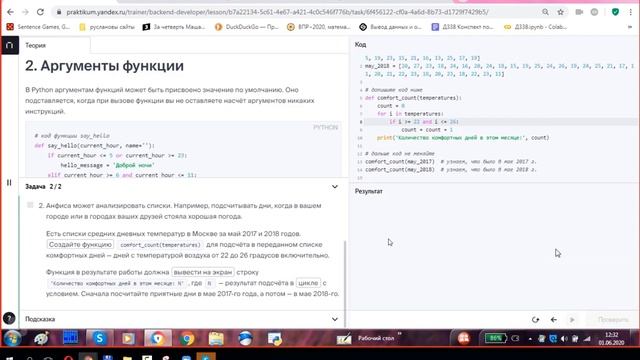
Task: Open the DuckDuckGo bookmark
Action: pyautogui.click(x=247, y=27)
